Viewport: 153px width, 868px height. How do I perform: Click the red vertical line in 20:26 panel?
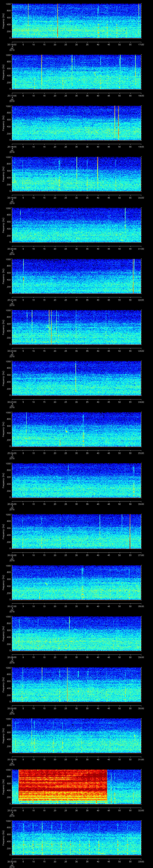tap(130, 531)
